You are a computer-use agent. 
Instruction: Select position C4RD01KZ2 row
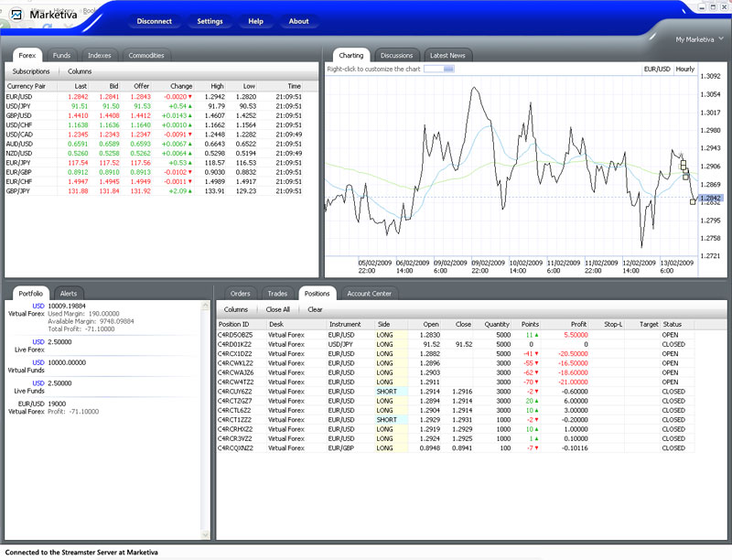coord(456,344)
